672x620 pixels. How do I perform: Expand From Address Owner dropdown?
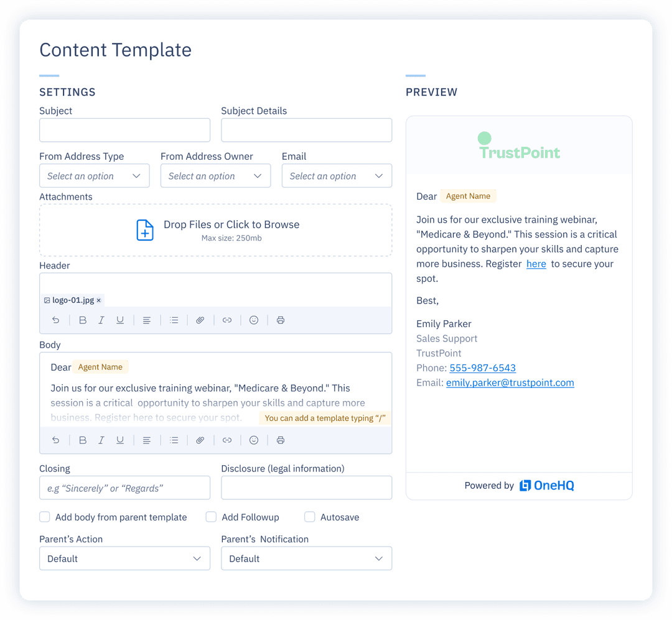click(215, 176)
